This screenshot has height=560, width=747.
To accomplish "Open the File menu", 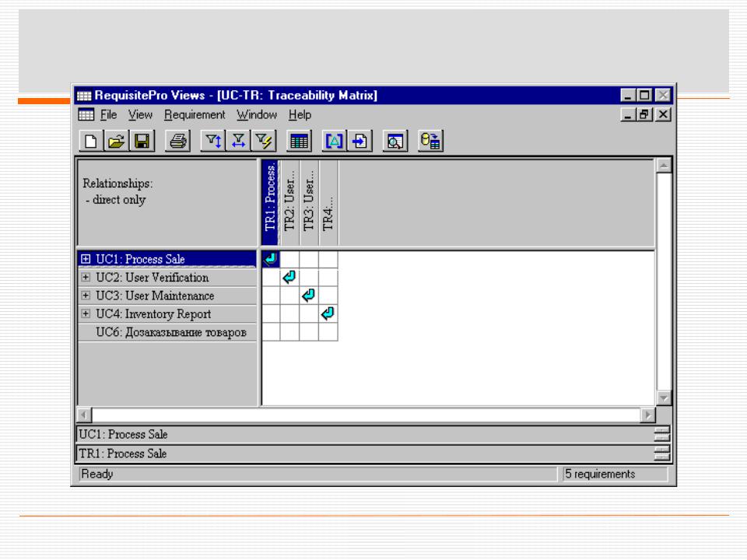I will (109, 115).
